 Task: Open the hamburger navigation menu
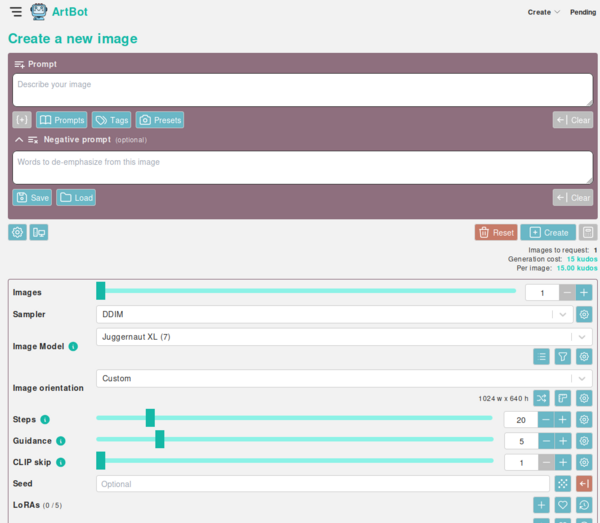click(x=15, y=12)
